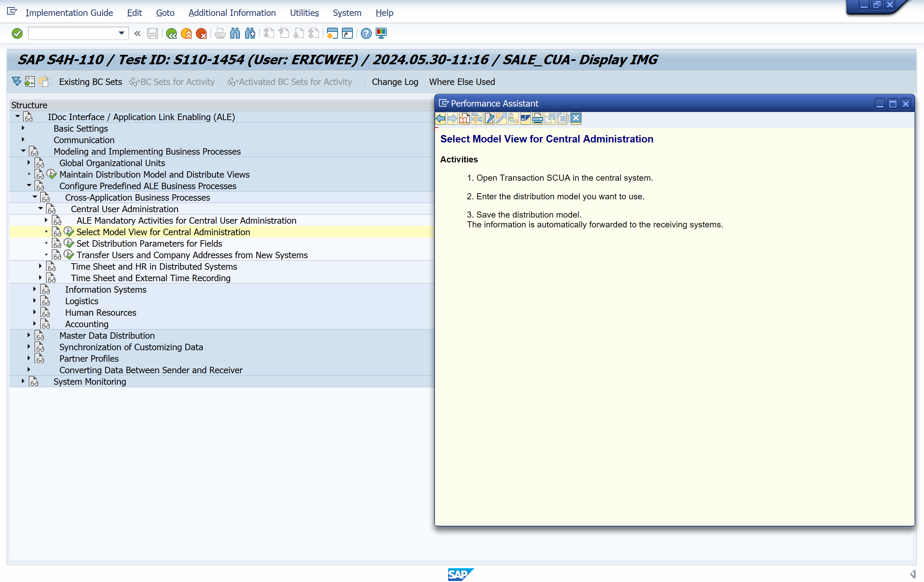Click in the command input field

(x=73, y=33)
